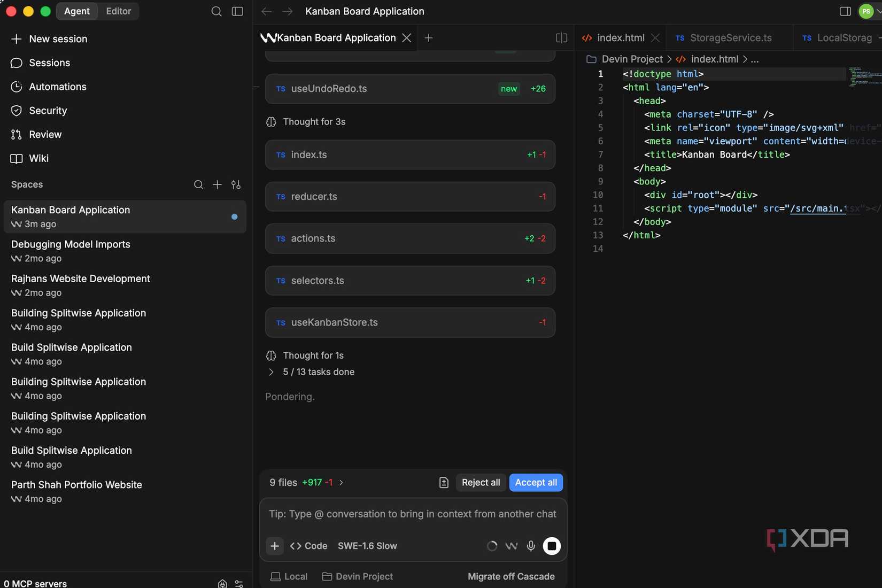The image size is (882, 588).
Task: Toggle the right side panel icon
Action: (x=845, y=11)
